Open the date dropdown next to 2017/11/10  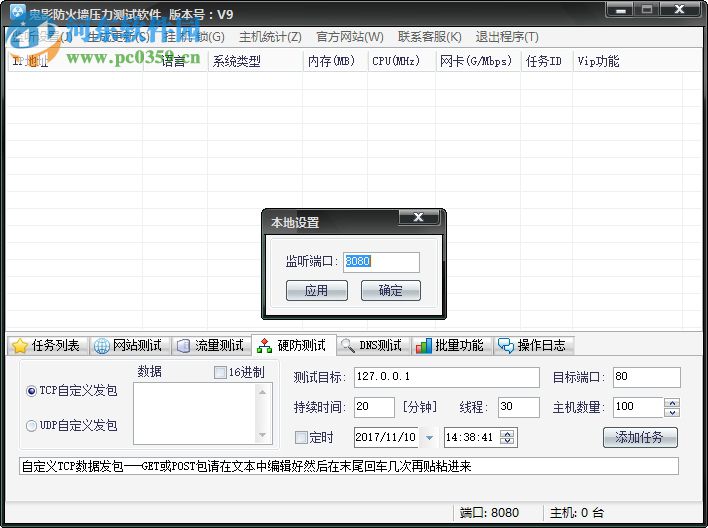429,437
